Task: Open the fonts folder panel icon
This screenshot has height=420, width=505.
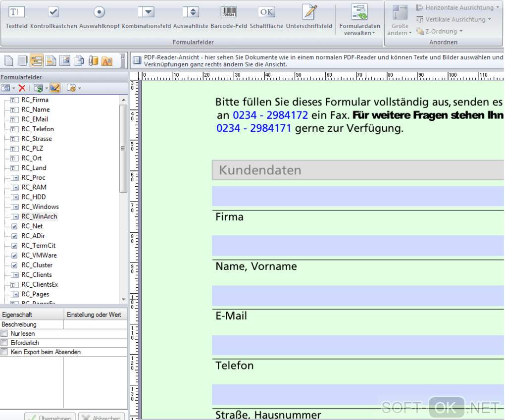Action: click(106, 61)
